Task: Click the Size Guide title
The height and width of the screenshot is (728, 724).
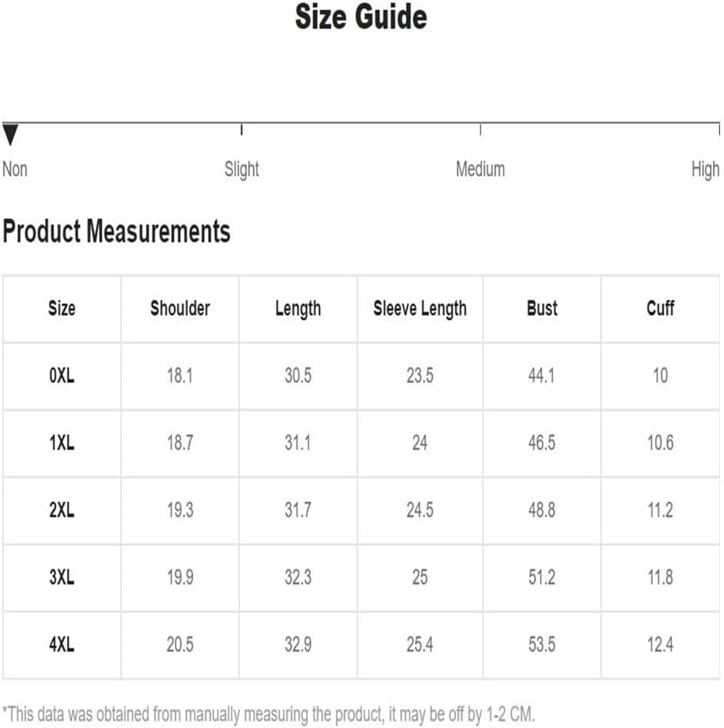Action: (x=361, y=16)
